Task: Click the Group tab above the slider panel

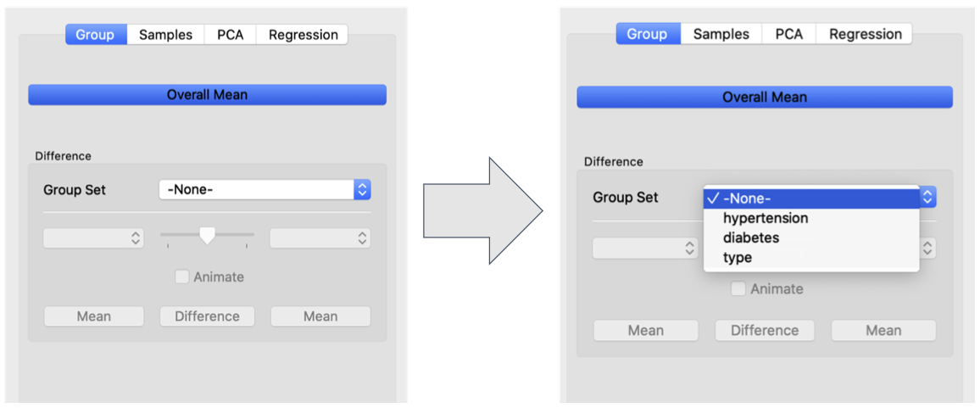Action: point(96,35)
